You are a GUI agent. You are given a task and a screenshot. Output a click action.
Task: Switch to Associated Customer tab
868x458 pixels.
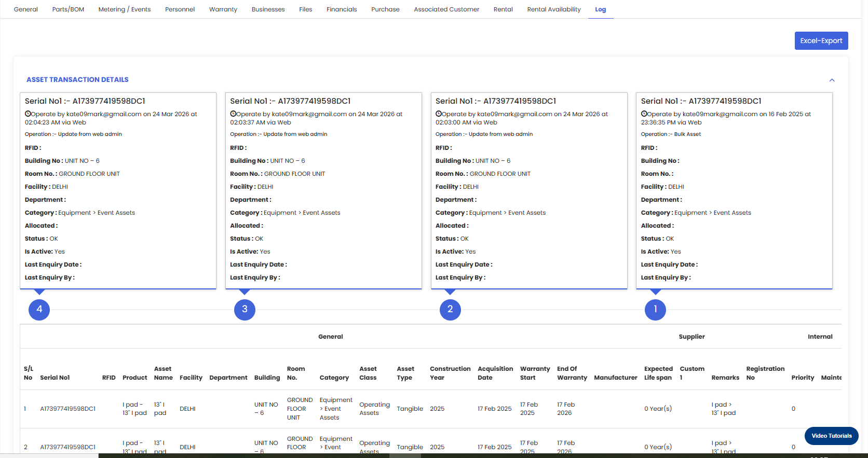point(446,9)
